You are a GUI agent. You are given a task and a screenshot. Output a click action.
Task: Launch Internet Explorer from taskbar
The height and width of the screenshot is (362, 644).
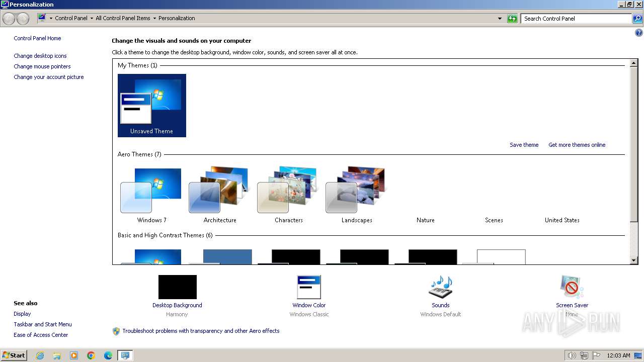click(x=40, y=355)
